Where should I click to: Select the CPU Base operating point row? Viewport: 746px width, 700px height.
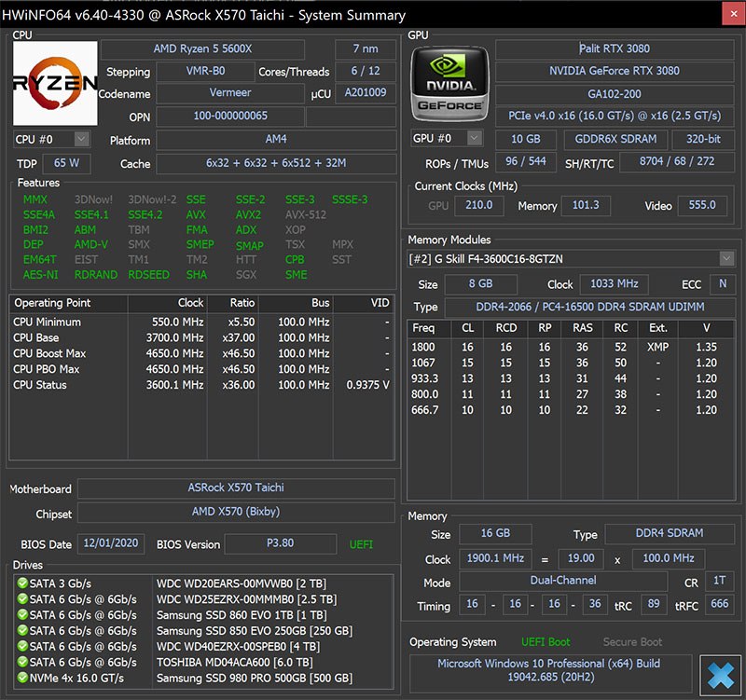(x=201, y=337)
